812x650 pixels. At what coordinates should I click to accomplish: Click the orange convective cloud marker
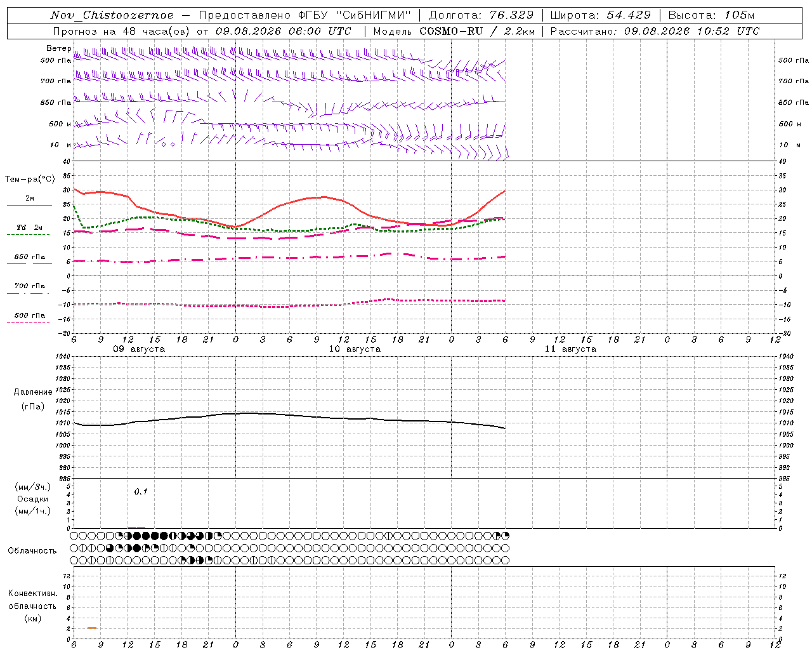[x=92, y=628]
